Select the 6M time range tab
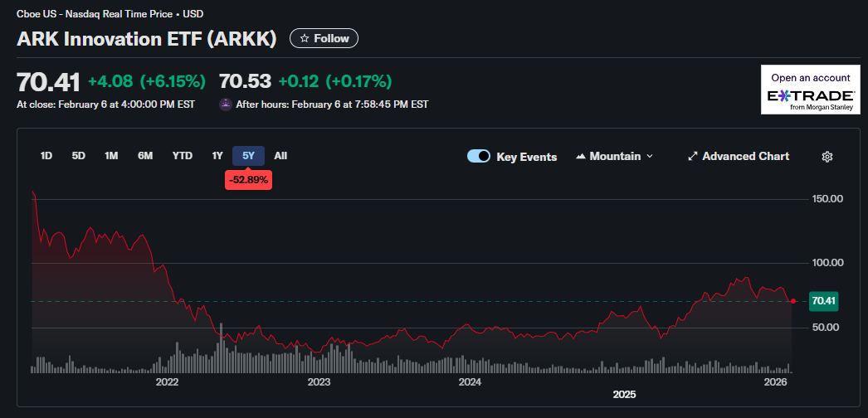868x418 pixels. tap(145, 156)
